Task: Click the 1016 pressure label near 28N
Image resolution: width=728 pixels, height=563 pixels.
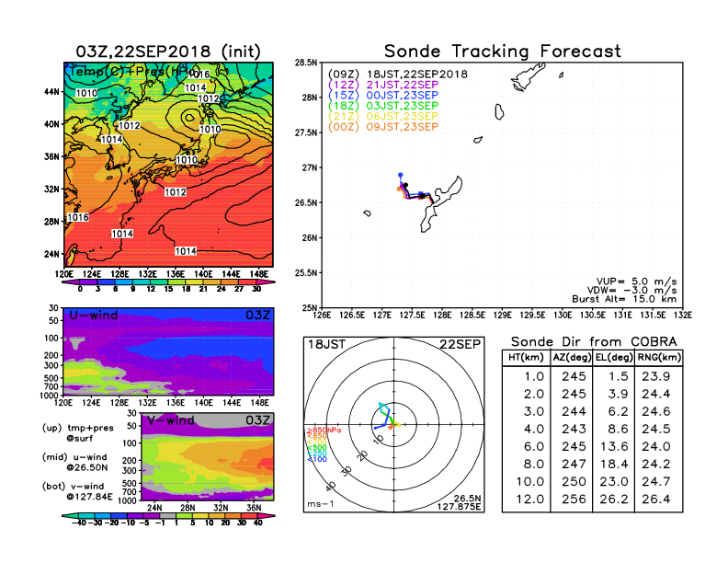Action: click(x=78, y=217)
